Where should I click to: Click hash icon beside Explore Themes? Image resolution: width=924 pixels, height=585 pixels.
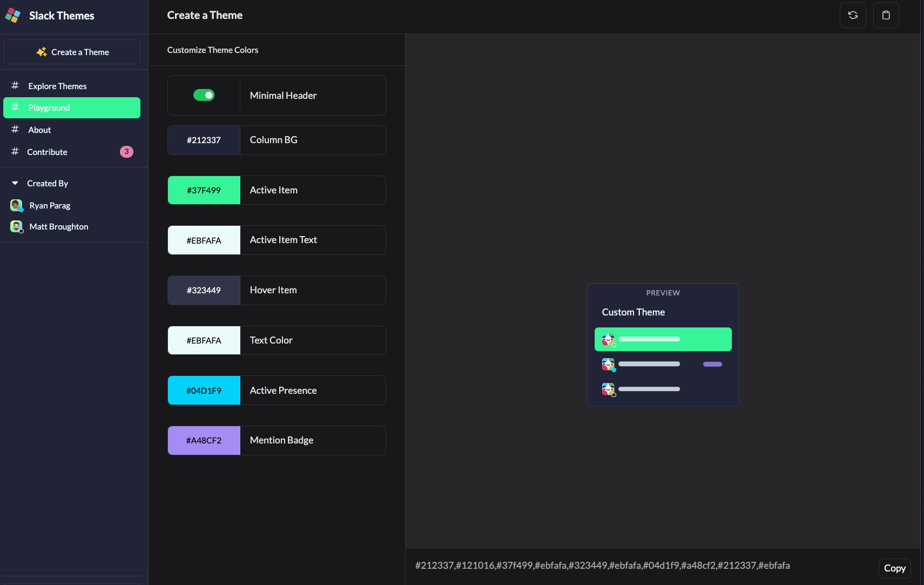point(15,85)
